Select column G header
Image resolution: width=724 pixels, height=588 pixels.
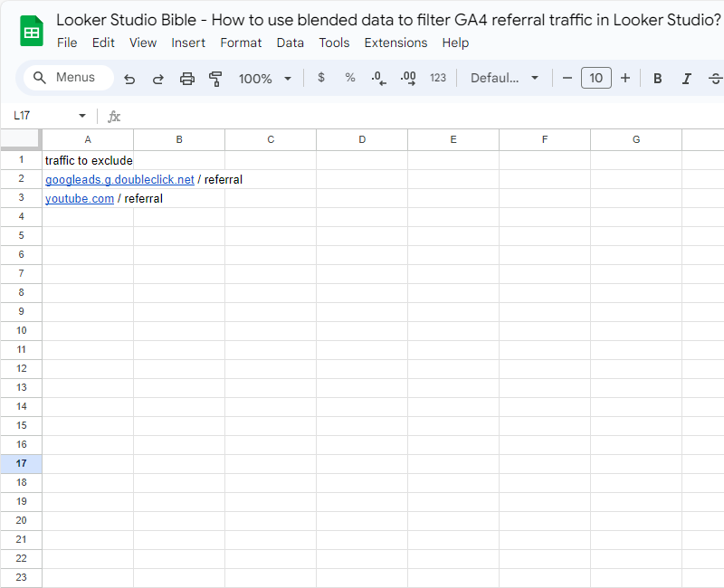click(636, 139)
